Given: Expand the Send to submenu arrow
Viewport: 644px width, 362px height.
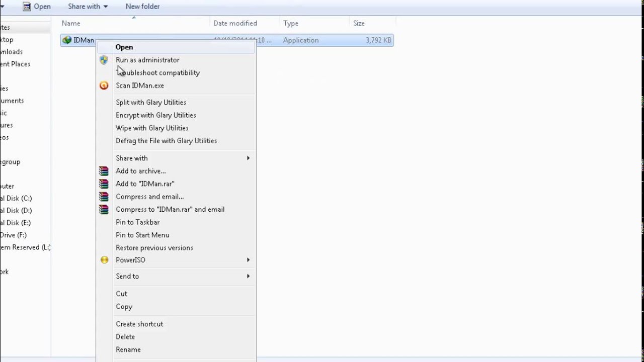Looking at the screenshot, I should [248, 276].
